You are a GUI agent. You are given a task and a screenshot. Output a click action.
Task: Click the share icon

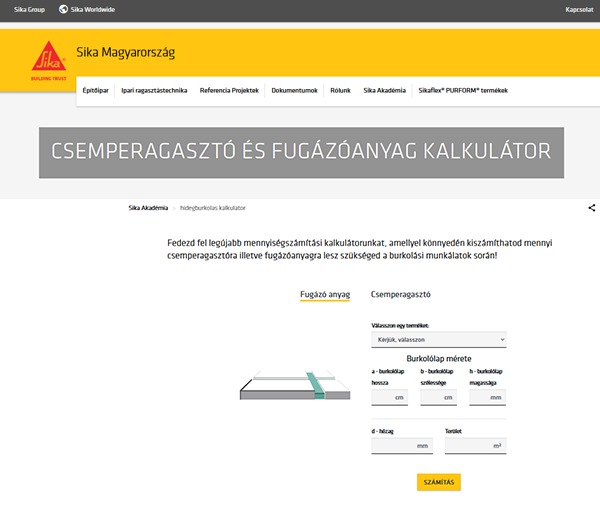click(592, 208)
